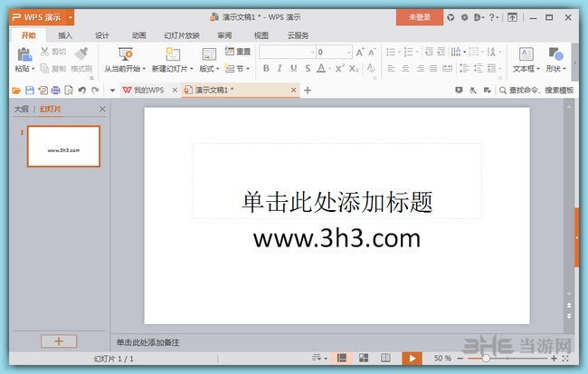
Task: Expand the New Slide (新建幻灯片) dropdown arrow
Action: pyautogui.click(x=191, y=69)
